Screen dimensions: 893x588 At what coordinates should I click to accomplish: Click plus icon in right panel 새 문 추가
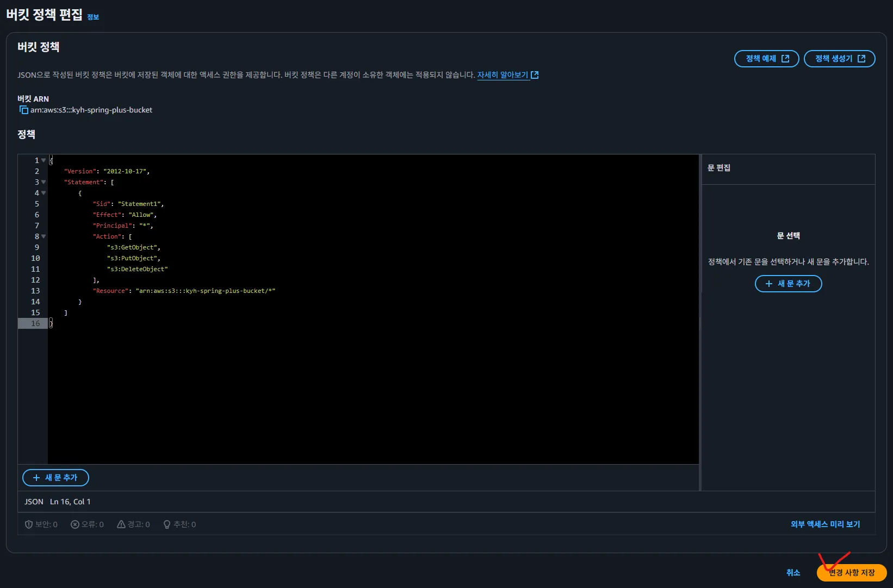[x=769, y=284]
